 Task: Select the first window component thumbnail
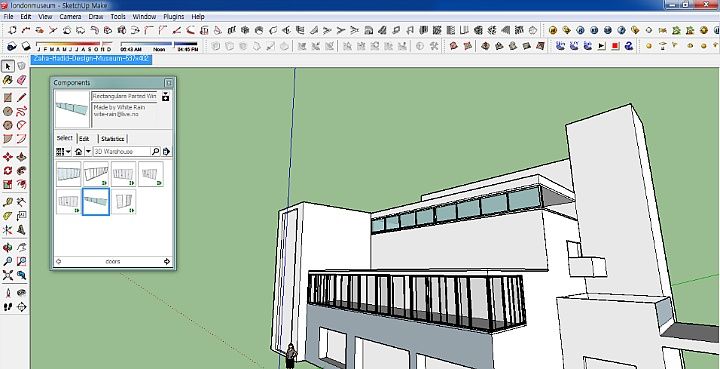click(68, 174)
